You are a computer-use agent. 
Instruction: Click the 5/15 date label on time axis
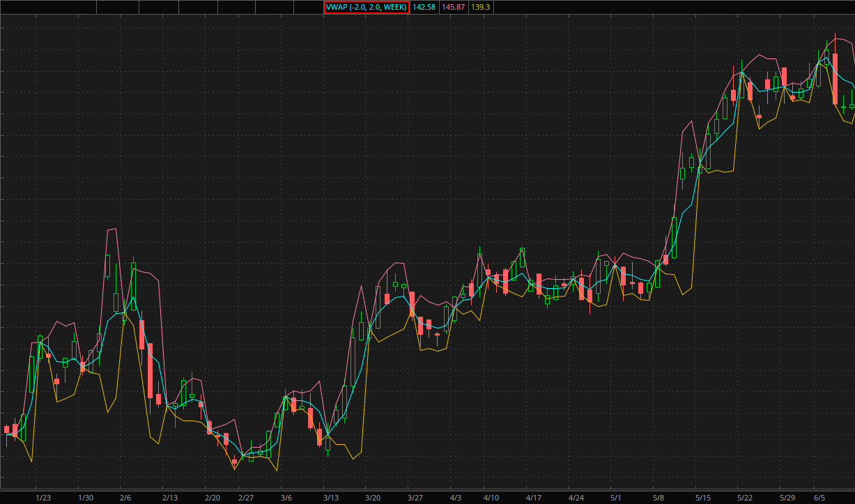click(x=703, y=498)
